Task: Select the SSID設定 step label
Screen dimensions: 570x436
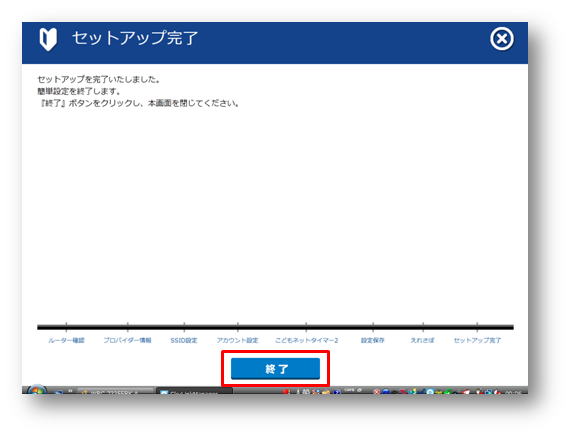Action: (184, 340)
